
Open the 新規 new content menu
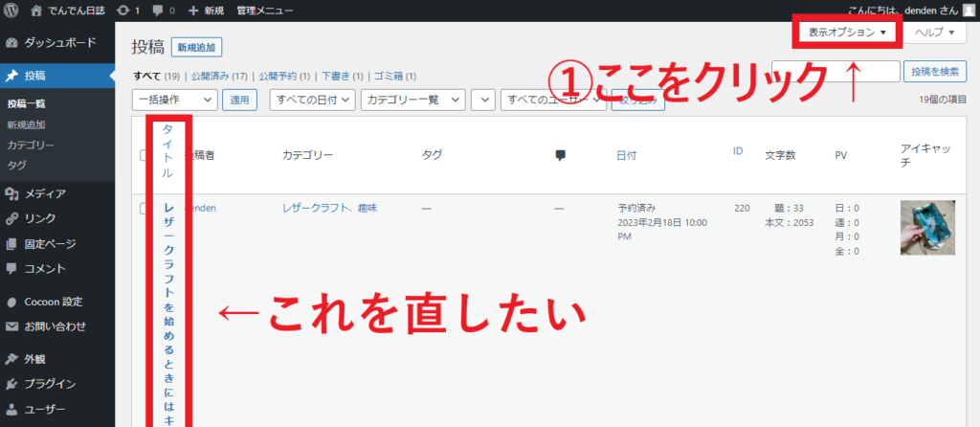tap(206, 11)
